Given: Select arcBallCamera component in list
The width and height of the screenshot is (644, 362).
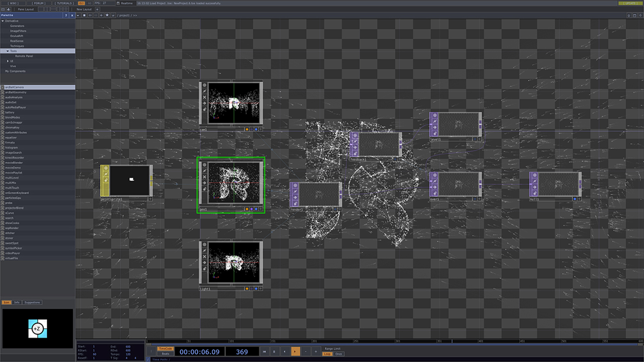Looking at the screenshot, I should (38, 87).
